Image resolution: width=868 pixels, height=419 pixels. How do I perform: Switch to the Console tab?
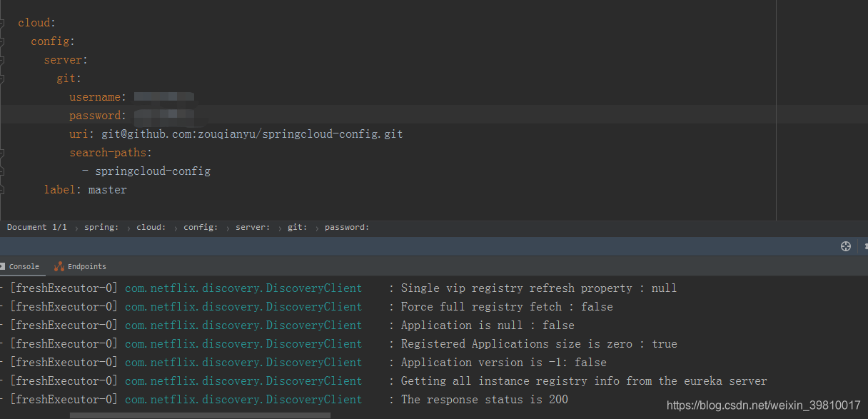(x=26, y=266)
